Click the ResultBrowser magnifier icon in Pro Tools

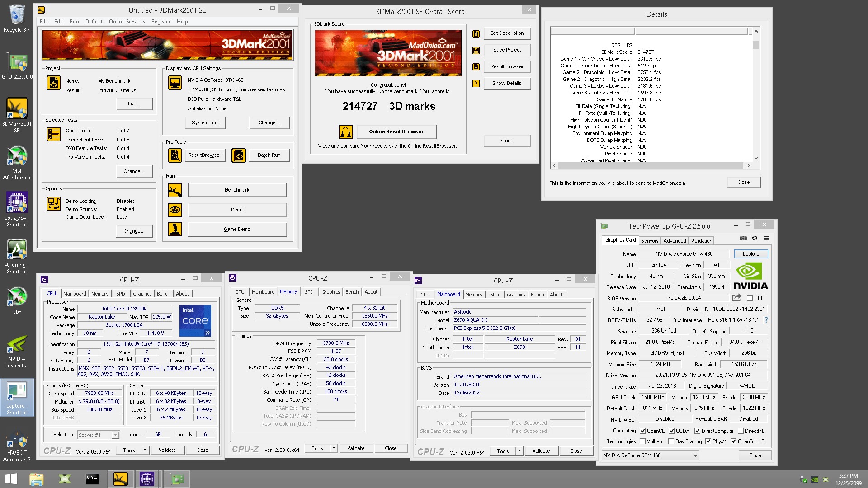coord(175,155)
